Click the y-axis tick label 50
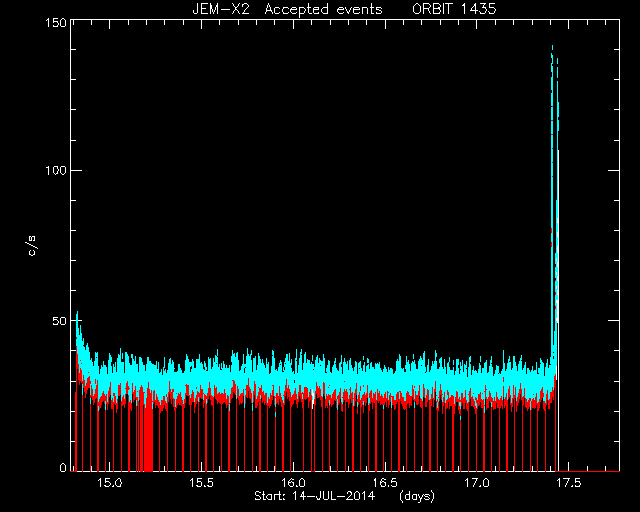 [59, 321]
